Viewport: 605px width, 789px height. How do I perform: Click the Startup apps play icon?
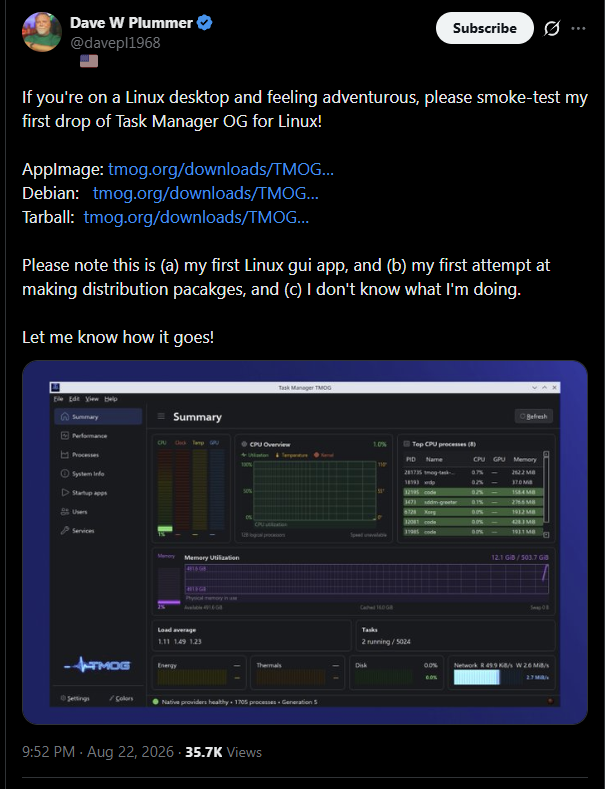(64, 493)
